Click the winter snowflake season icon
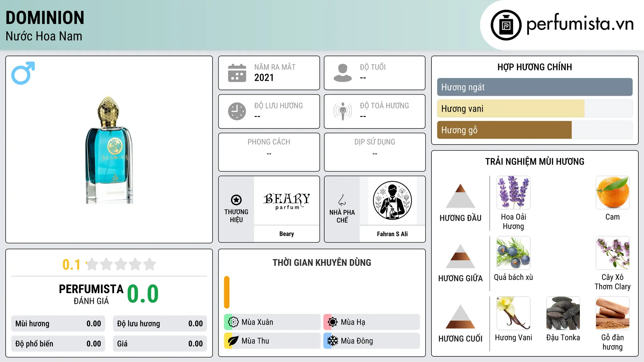 [333, 341]
